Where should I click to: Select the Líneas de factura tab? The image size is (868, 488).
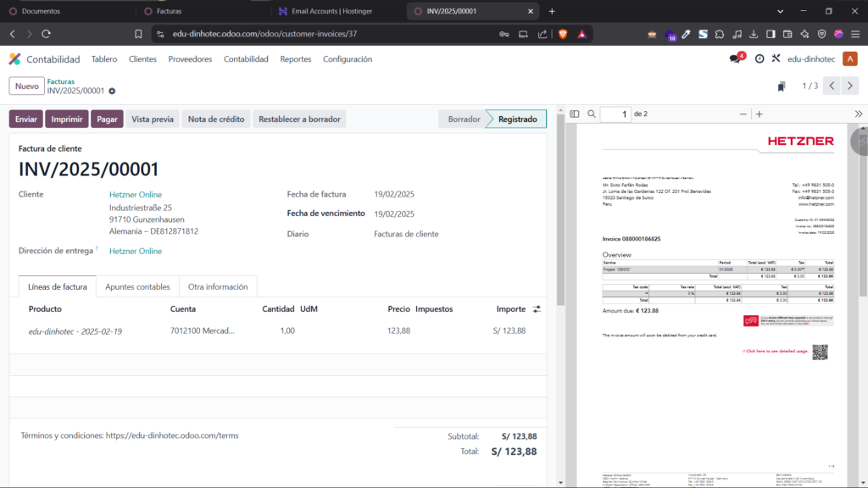coord(58,286)
